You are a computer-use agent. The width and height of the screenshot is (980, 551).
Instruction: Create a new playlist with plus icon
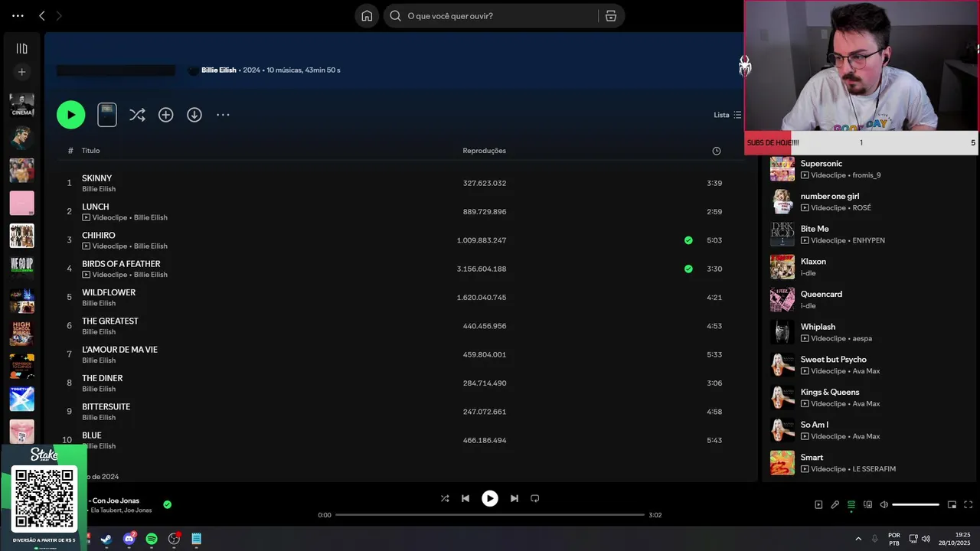coord(21,72)
